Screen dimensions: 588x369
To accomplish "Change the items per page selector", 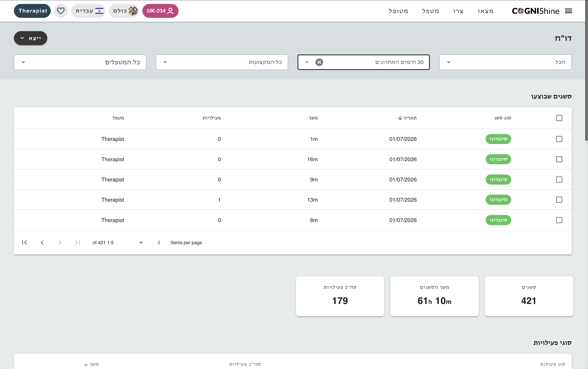I will pos(150,243).
